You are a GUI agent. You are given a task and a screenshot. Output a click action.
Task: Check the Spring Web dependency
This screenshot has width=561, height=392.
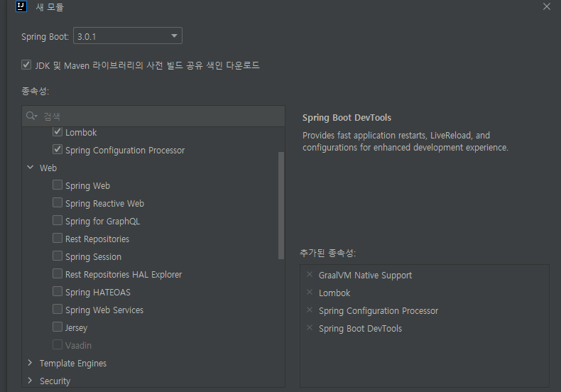(x=58, y=185)
